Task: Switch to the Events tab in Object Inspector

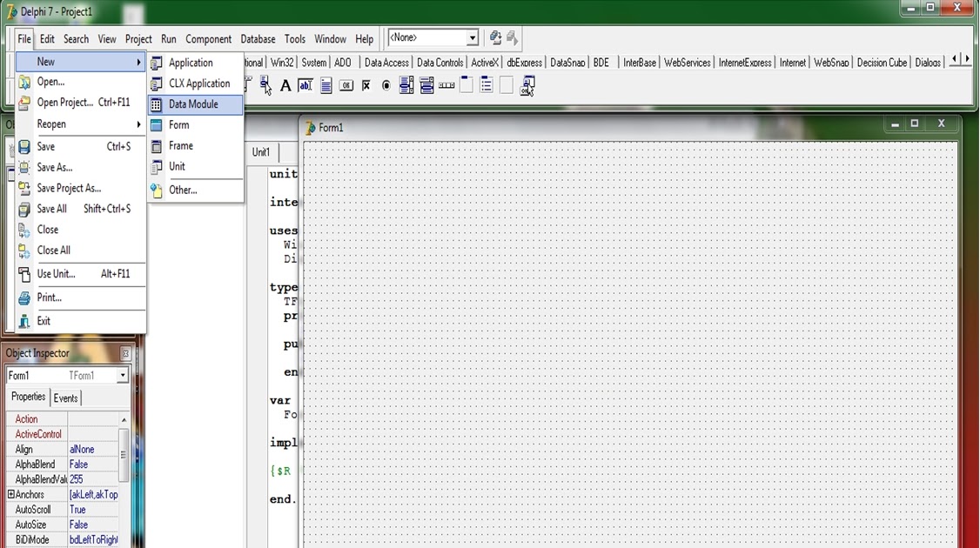Action: 65,398
